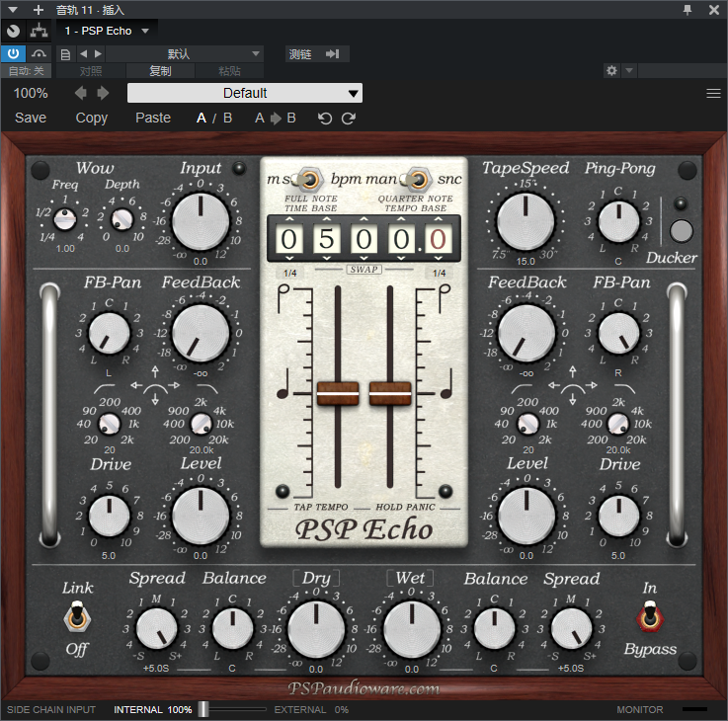Toggle the ms/bpm time base switch
The image size is (728, 721).
click(x=309, y=179)
